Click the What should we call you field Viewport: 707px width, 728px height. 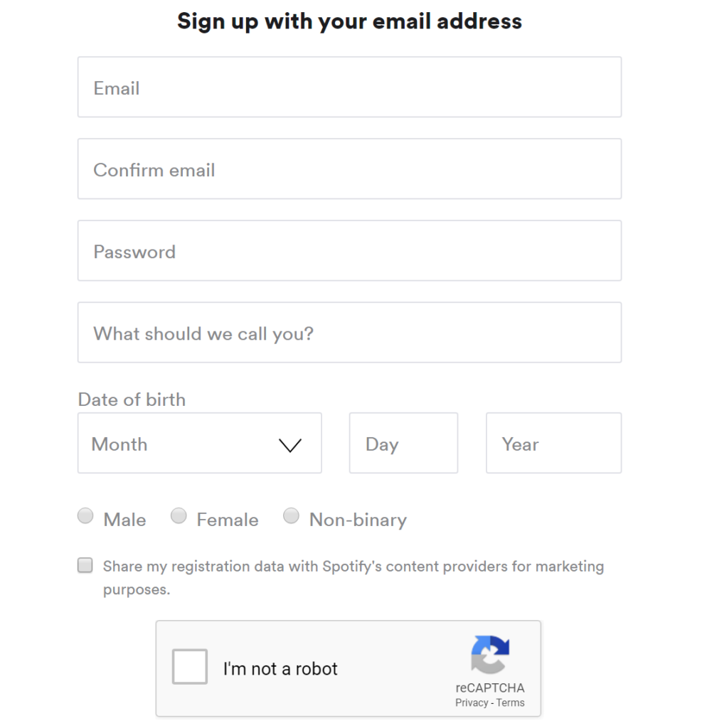[349, 333]
